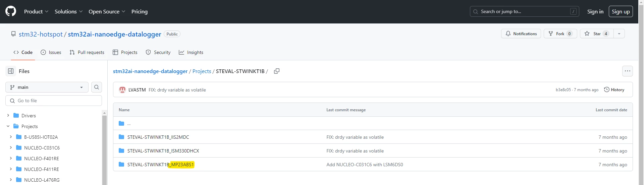The height and width of the screenshot is (185, 644).
Task: Click the "Search or jump to" field
Action: (x=525, y=11)
